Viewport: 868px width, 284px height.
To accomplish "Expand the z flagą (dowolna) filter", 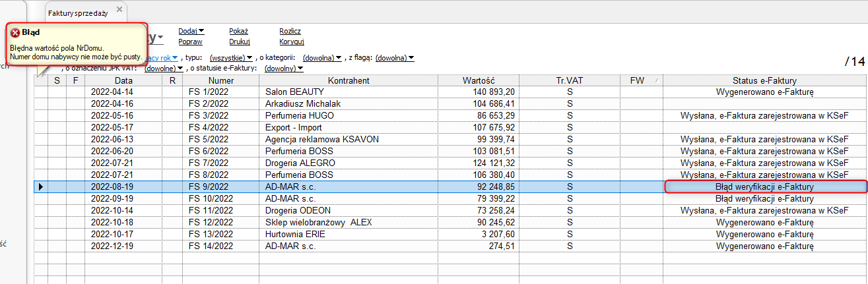I will pos(394,58).
